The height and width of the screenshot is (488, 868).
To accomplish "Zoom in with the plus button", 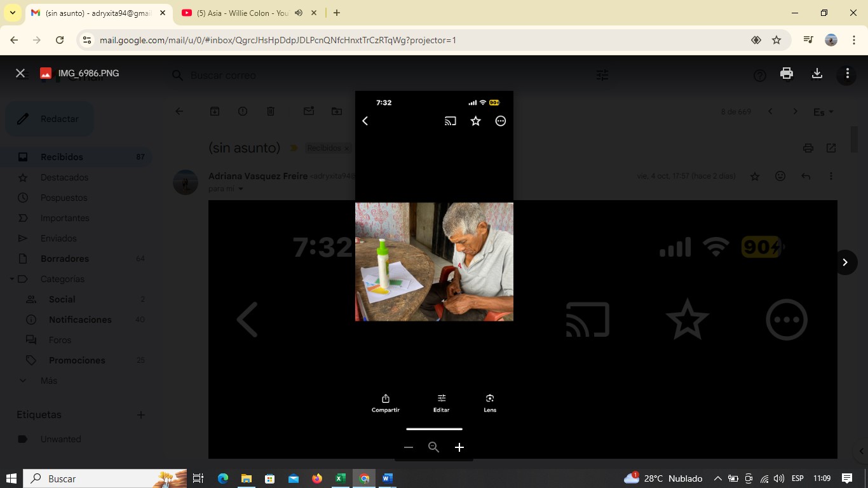I will [459, 447].
